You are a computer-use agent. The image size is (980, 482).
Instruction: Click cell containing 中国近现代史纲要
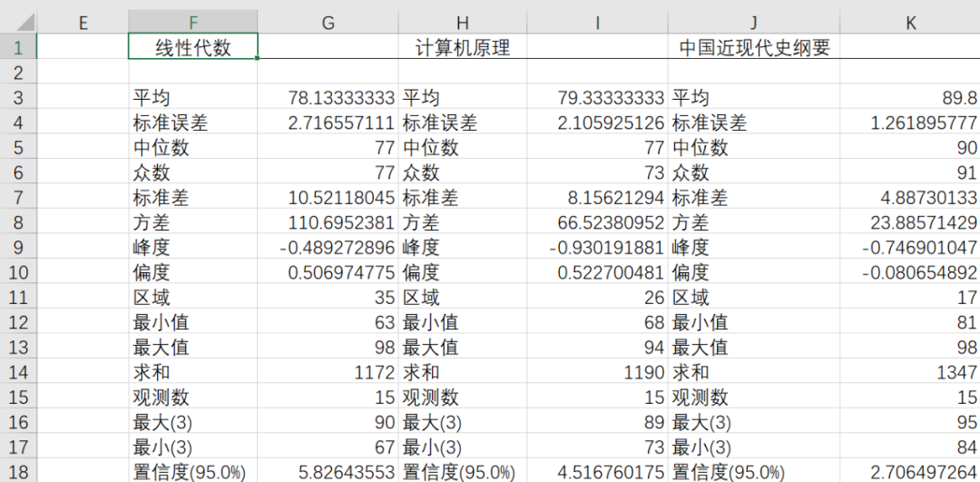click(x=754, y=47)
